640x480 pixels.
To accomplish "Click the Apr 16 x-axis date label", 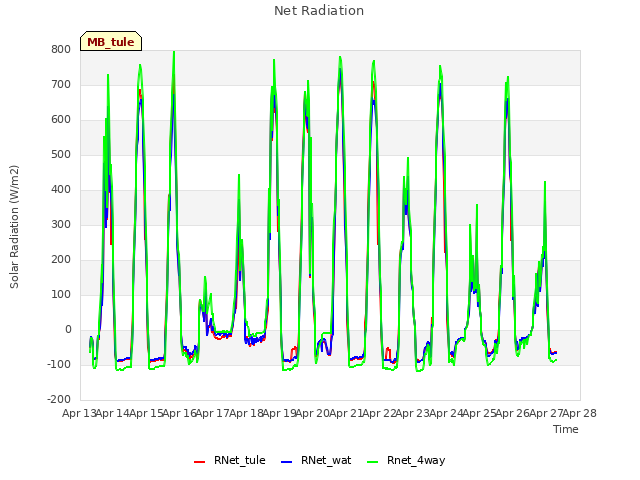I will pyautogui.click(x=180, y=413).
